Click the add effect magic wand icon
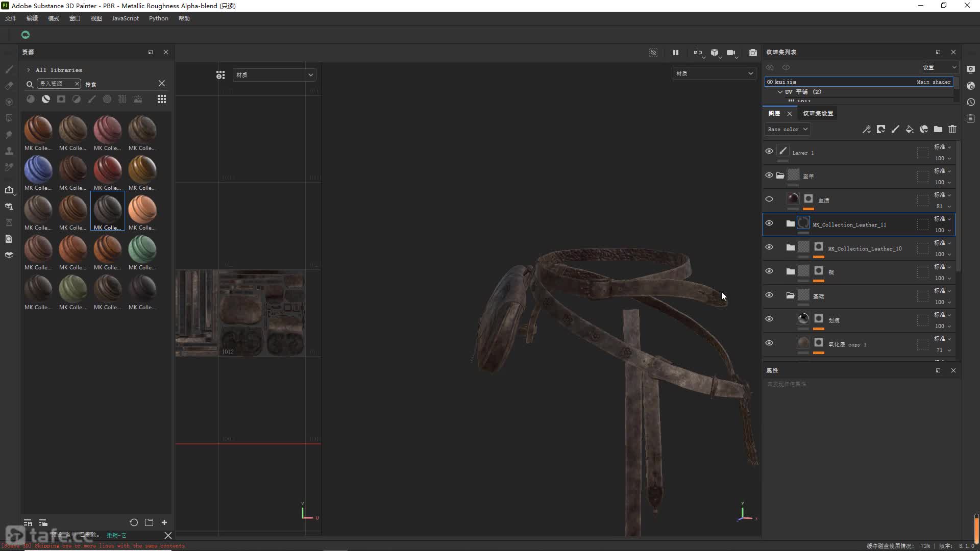 pos(867,129)
